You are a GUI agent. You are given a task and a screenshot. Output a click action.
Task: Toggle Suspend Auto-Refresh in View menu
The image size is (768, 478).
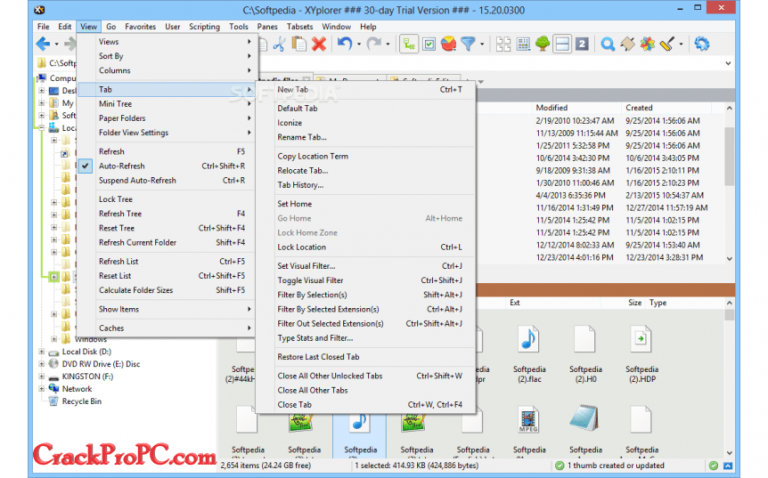pyautogui.click(x=167, y=180)
